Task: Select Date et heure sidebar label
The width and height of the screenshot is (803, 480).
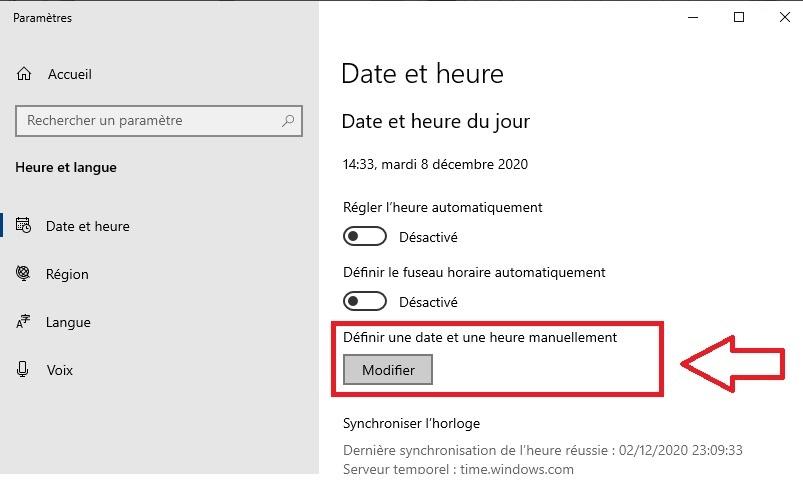Action: (88, 226)
